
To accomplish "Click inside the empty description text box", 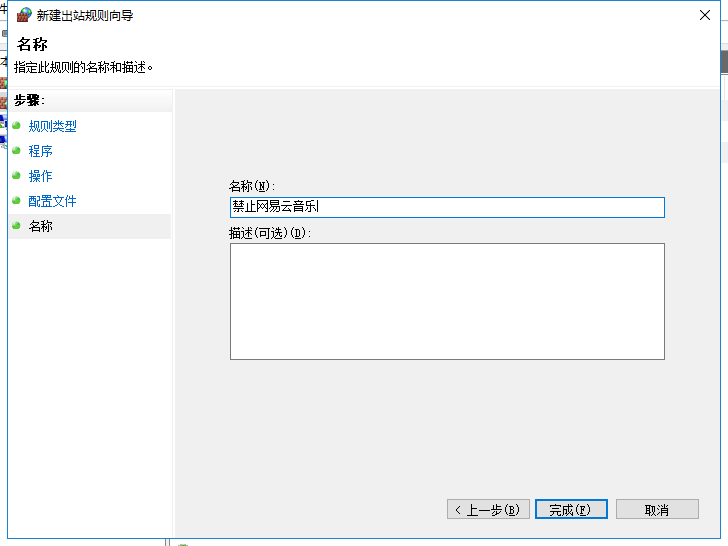I will tap(446, 300).
